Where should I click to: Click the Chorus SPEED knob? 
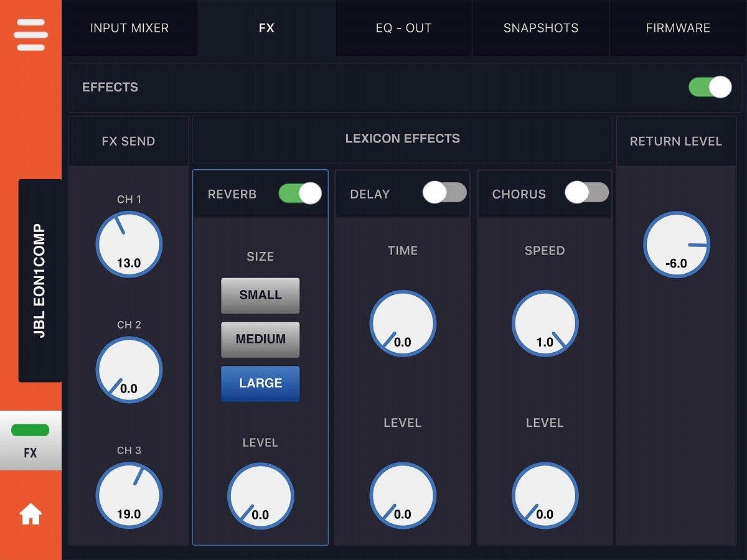pyautogui.click(x=545, y=324)
